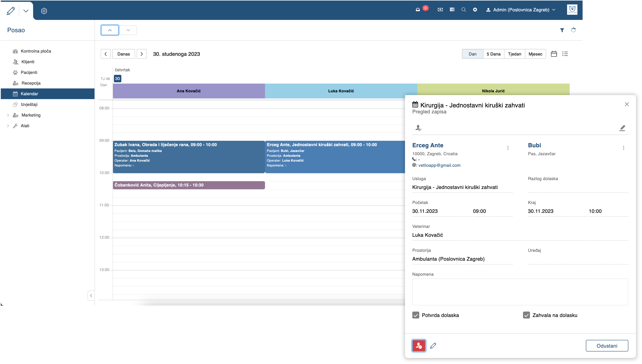Click the pencil edit icon beside Odustani
Screen dimensions: 642x364
pos(433,346)
